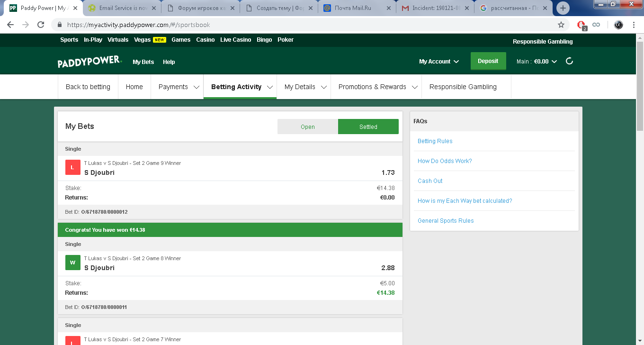Close the Почта Mail.Ru tab
This screenshot has width=644, height=345.
coord(388,8)
